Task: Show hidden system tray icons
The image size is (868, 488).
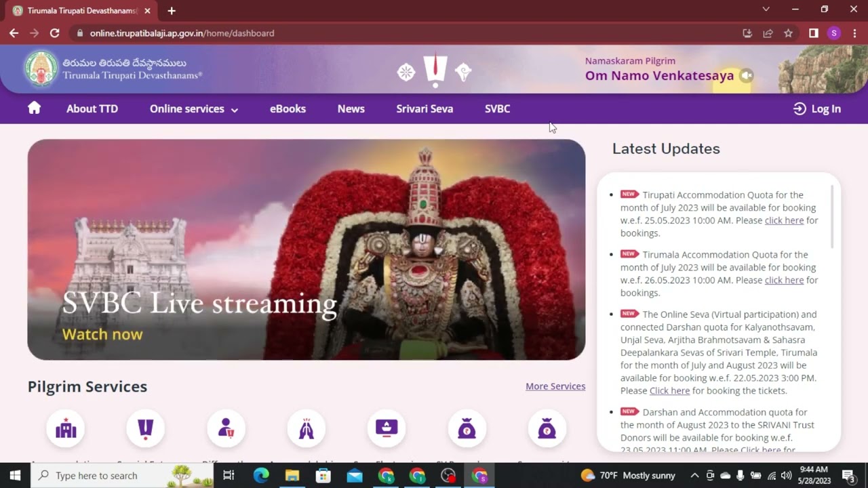Action: (694, 476)
